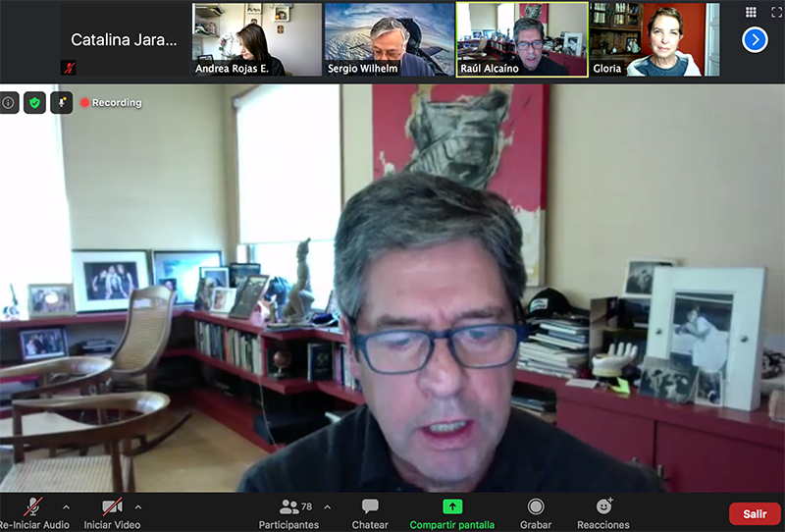This screenshot has width=785, height=532.
Task: Open the Chatear chat panel
Action: (x=370, y=512)
